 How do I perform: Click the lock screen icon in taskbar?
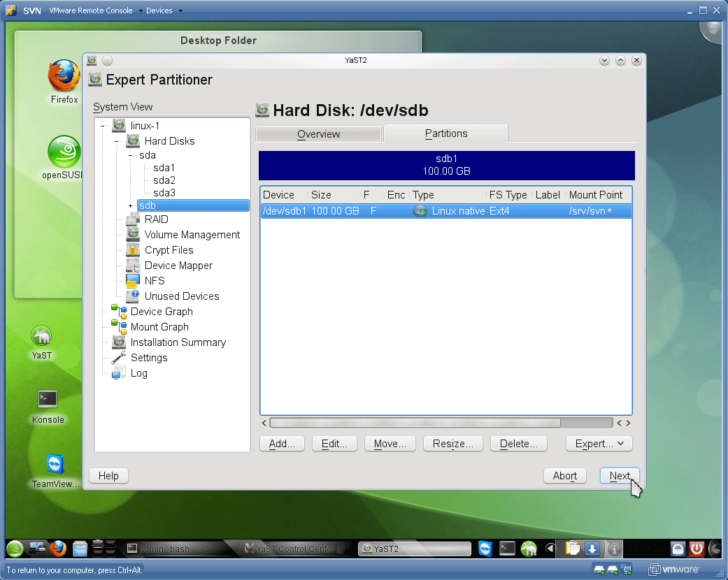coord(678,549)
